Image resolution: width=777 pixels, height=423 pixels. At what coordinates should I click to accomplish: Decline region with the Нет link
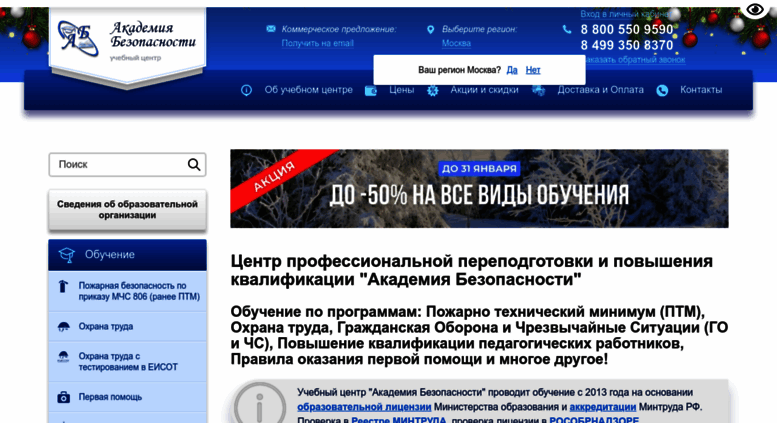[533, 70]
